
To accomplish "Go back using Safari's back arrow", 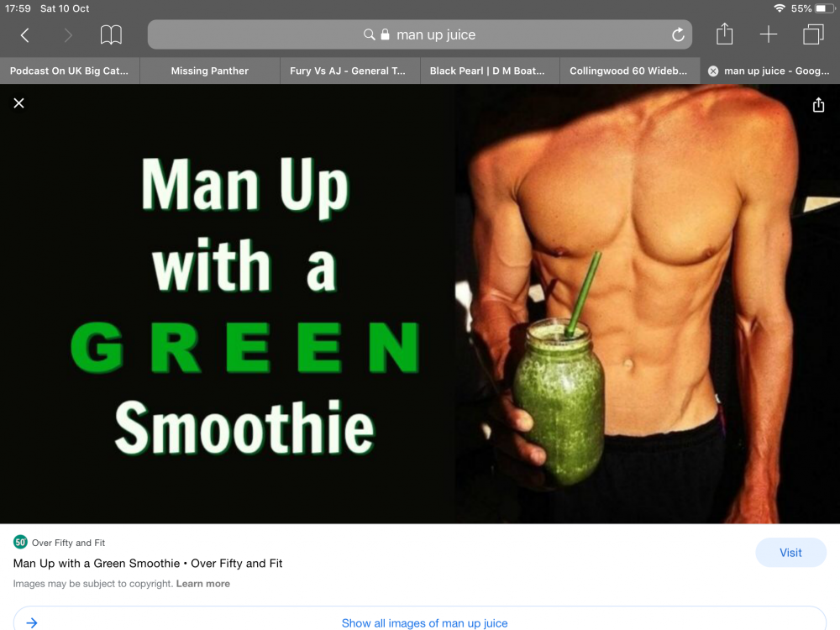I will click(24, 35).
